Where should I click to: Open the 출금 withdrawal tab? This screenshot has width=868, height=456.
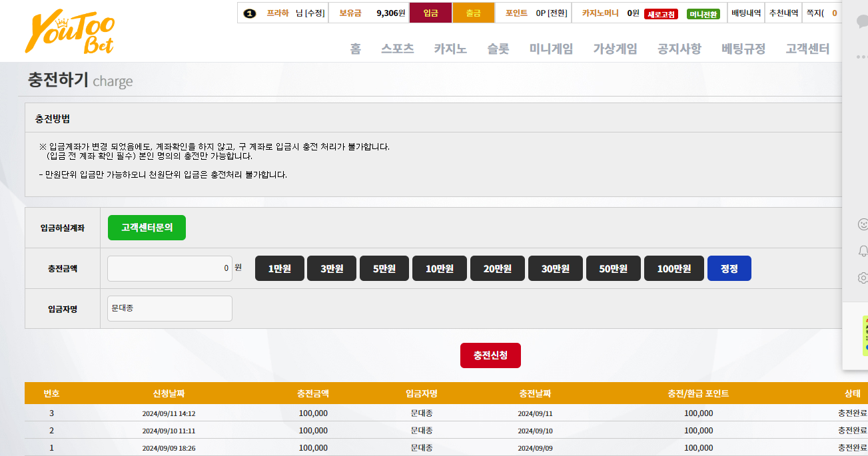coord(473,13)
